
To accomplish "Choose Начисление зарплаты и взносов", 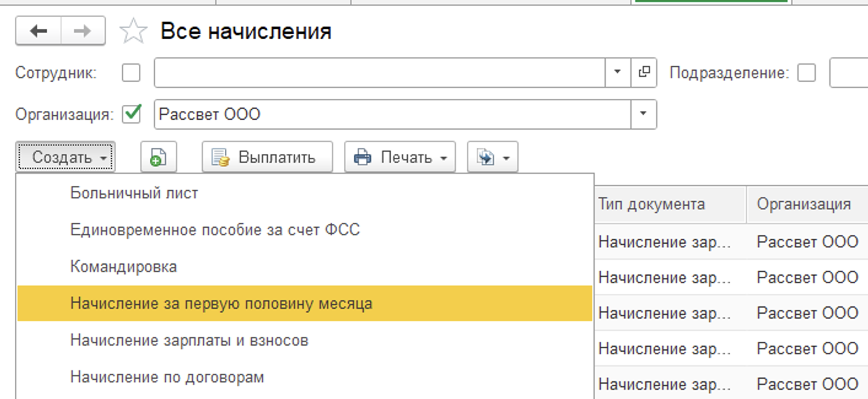I will 305,340.
